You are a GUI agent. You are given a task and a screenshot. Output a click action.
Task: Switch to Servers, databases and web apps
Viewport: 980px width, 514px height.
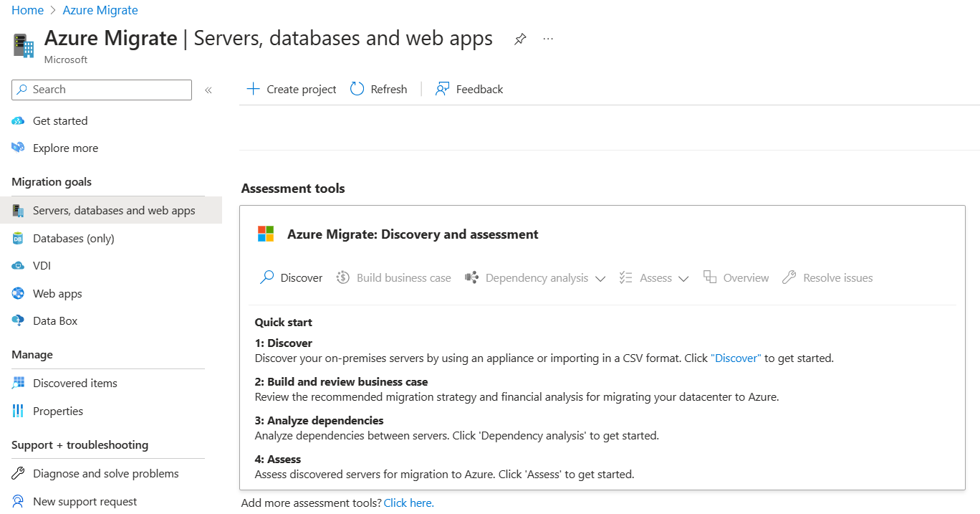[114, 210]
